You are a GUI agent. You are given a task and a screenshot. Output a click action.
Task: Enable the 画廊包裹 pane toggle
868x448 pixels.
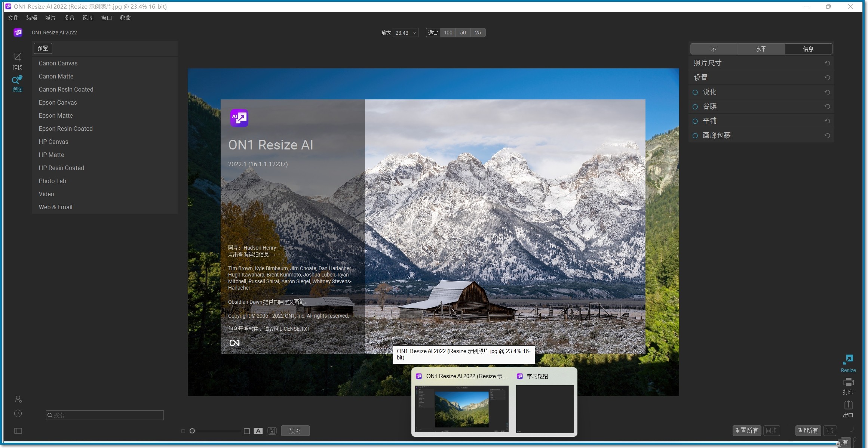pos(695,136)
